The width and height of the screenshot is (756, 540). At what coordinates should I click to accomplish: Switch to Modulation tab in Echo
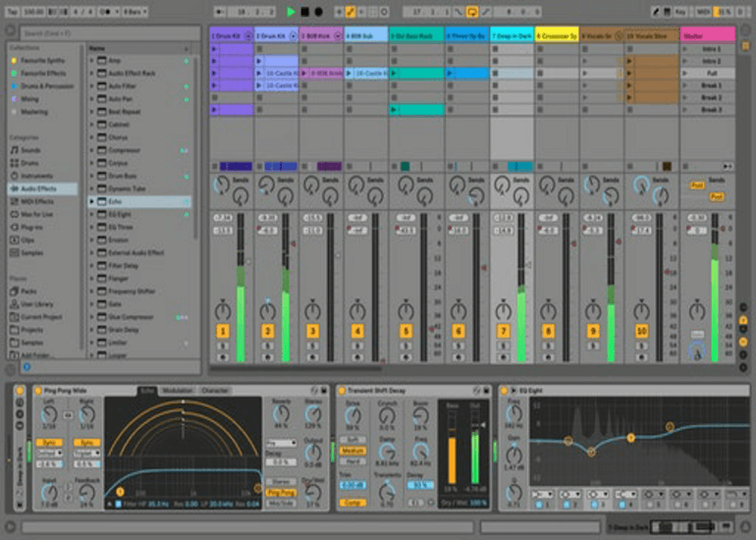[178, 391]
